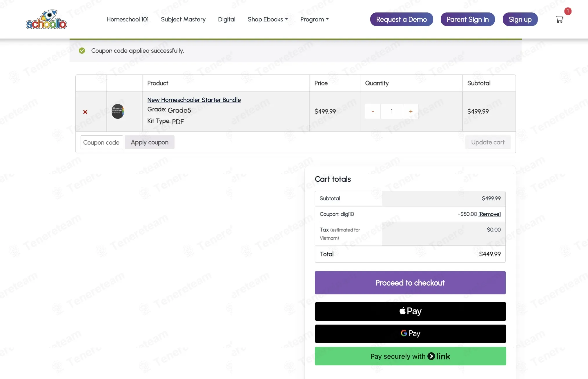Increase quantity with the plus button
The height and width of the screenshot is (379, 588).
[x=411, y=111]
